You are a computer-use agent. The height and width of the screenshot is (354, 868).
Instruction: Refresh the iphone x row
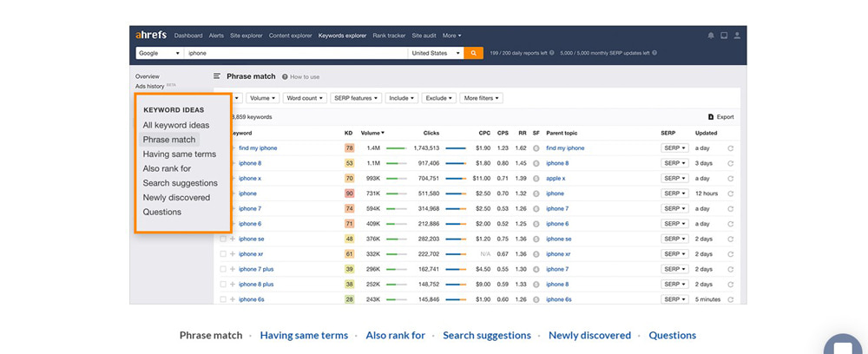click(730, 179)
